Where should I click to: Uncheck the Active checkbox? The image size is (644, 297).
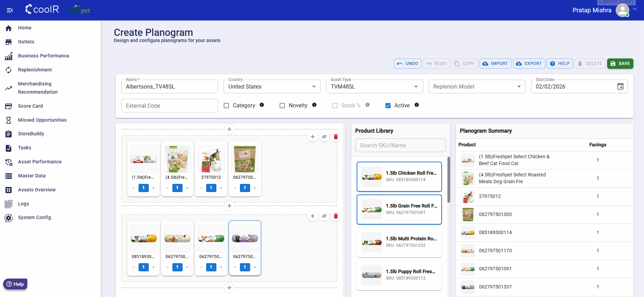click(x=388, y=106)
